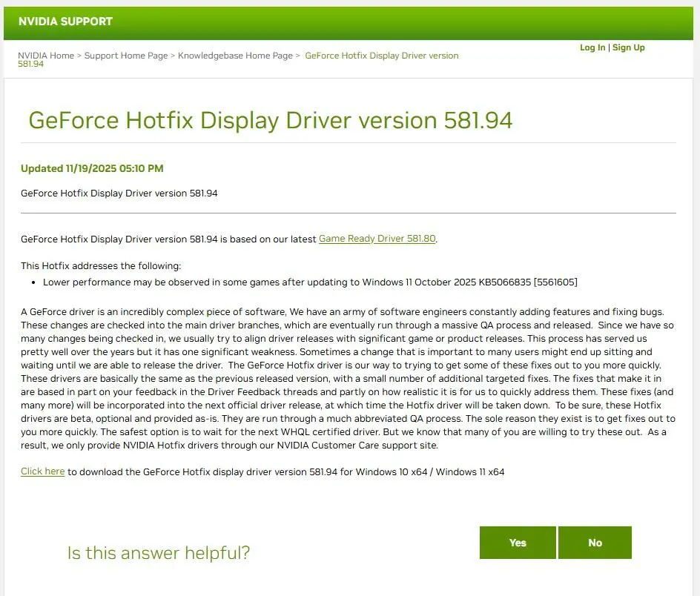Navigate to Support Home Page breadcrumb
This screenshot has width=700, height=596.
click(x=126, y=55)
